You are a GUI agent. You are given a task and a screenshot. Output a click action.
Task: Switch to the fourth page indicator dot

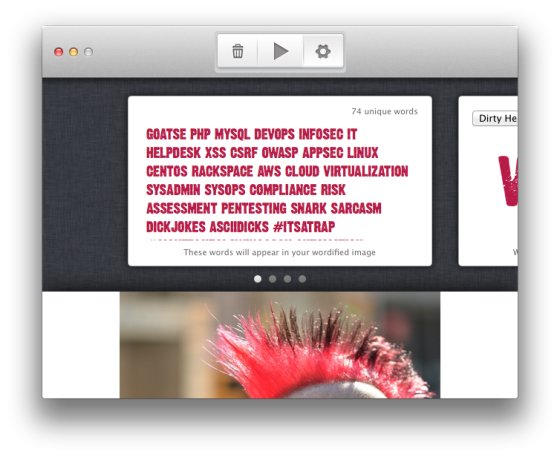coord(302,279)
